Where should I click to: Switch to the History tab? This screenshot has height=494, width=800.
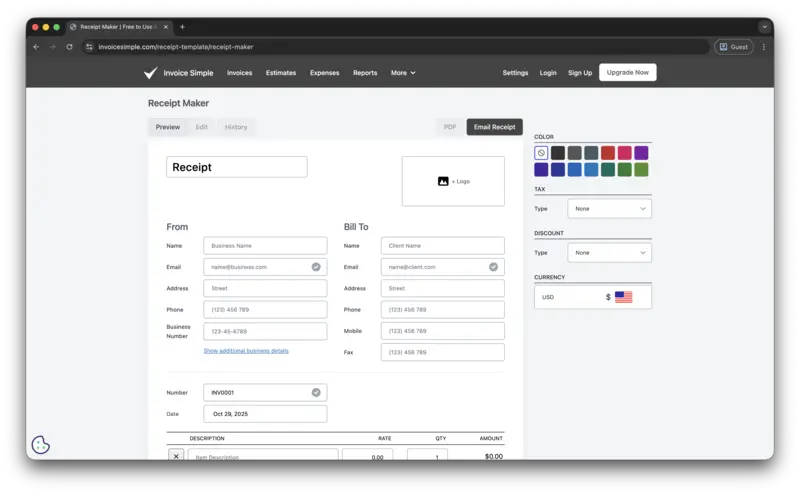pos(236,127)
